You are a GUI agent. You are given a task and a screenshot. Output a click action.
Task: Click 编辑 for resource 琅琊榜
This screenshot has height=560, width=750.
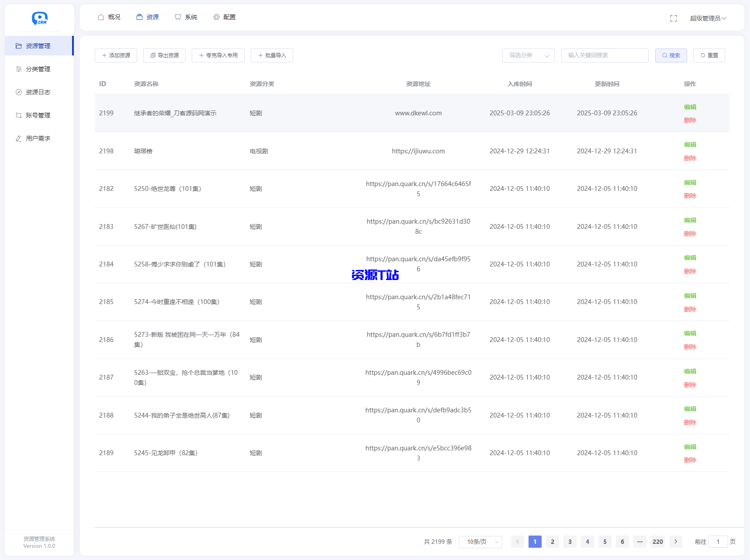[690, 145]
